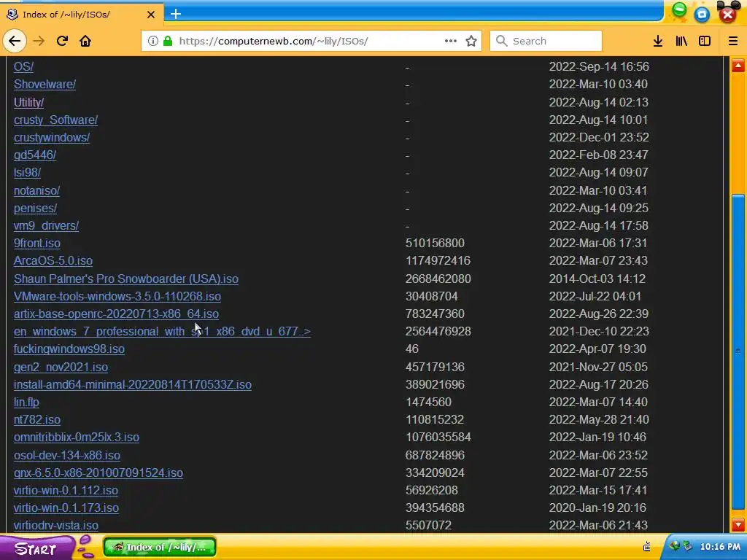Open the vm9_drivers/ folder link
This screenshot has width=747, height=560.
click(x=46, y=226)
